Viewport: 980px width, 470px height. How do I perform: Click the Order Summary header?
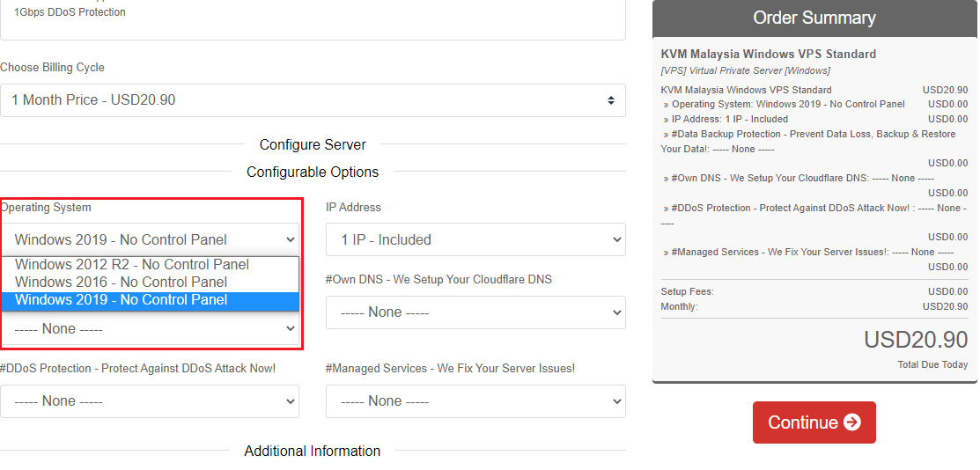click(x=814, y=18)
